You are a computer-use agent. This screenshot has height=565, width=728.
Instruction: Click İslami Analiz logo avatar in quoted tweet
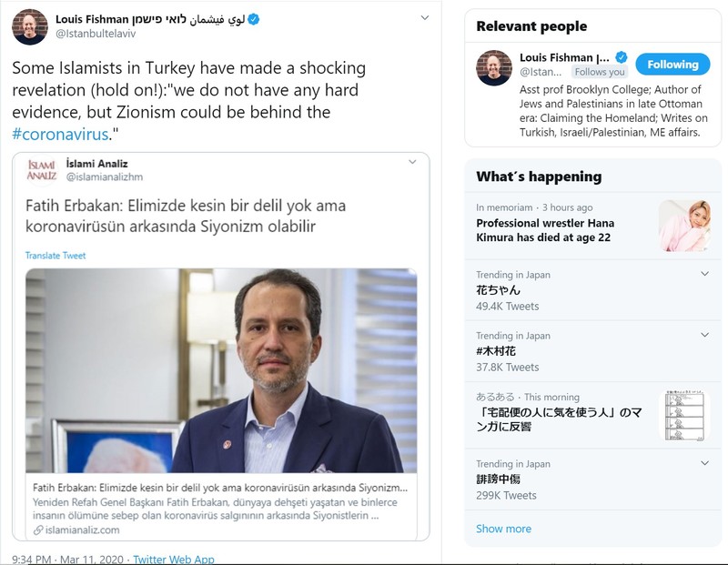42,170
